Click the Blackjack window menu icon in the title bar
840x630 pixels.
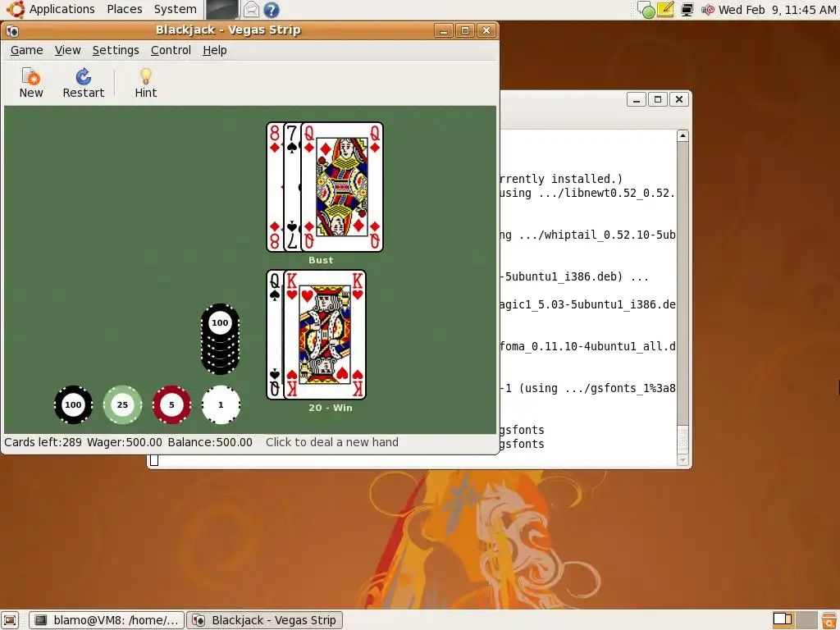pyautogui.click(x=13, y=30)
